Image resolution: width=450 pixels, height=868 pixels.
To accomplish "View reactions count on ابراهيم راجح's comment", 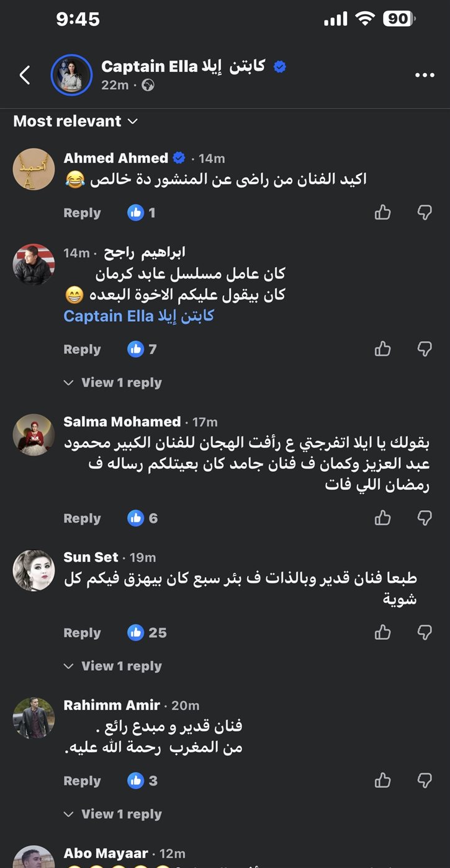I will [x=142, y=349].
